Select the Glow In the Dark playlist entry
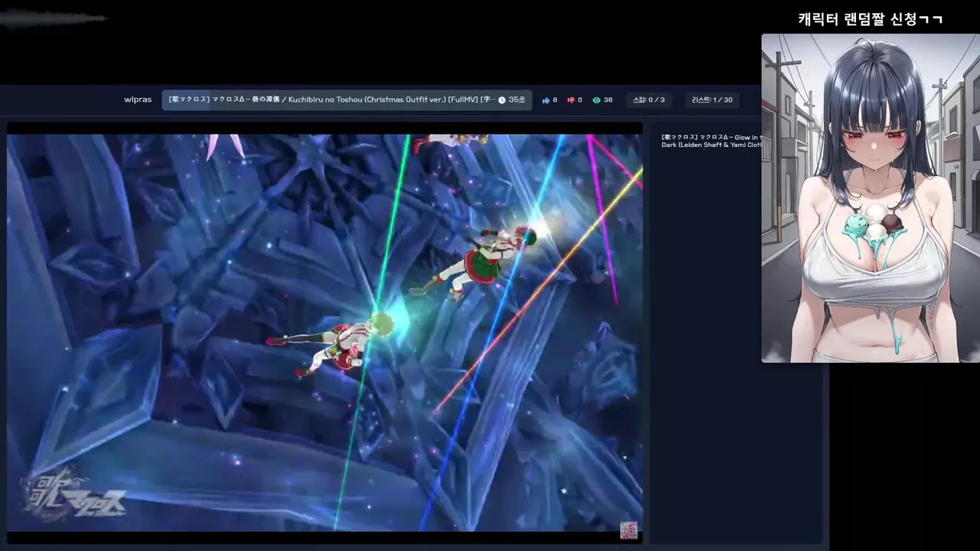Screen dimensions: 980x551 click(x=710, y=141)
